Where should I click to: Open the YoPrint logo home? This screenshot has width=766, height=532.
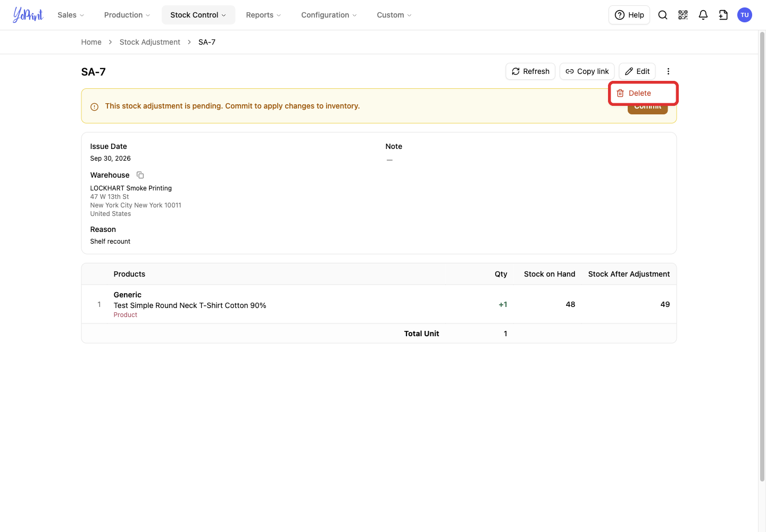28,15
